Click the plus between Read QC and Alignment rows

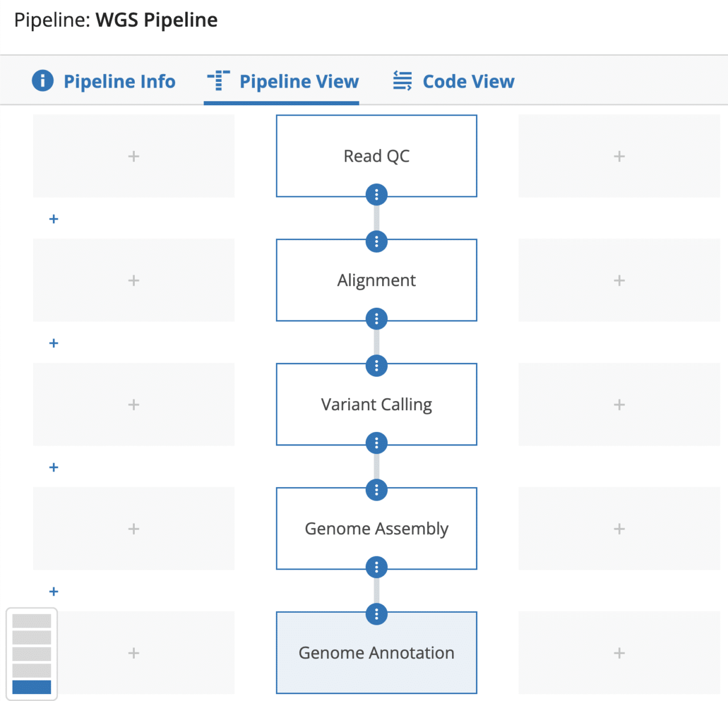(53, 218)
